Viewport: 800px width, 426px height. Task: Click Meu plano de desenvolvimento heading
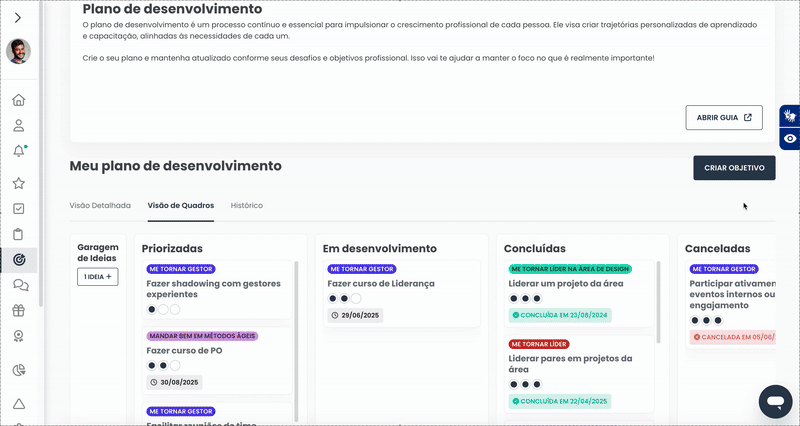[x=176, y=166]
